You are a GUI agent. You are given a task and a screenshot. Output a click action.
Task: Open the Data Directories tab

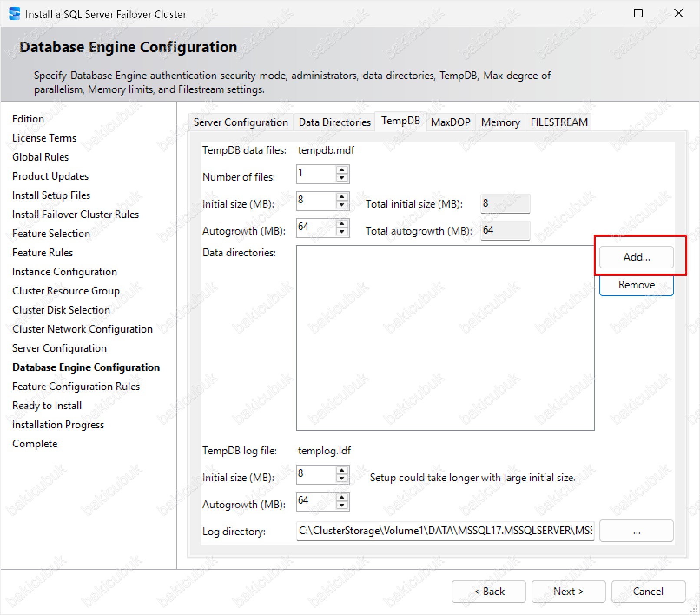[334, 122]
